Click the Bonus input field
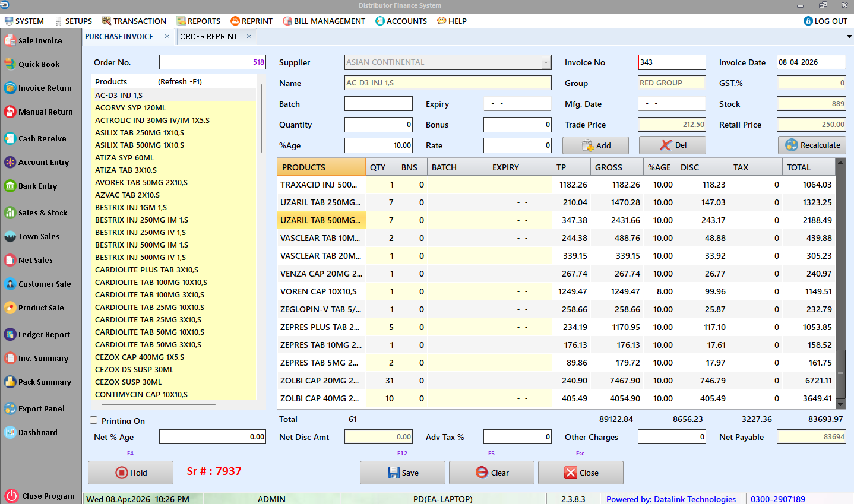 [x=517, y=125]
